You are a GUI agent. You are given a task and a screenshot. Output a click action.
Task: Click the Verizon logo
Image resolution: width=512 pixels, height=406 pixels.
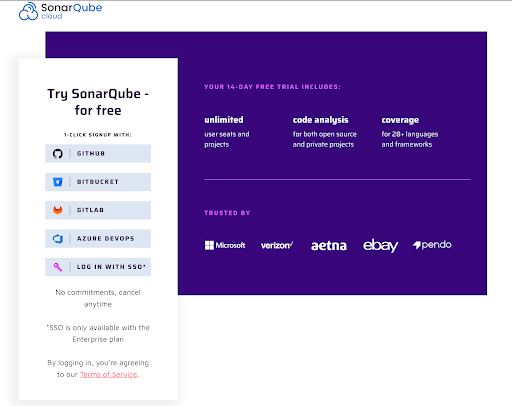pos(277,245)
